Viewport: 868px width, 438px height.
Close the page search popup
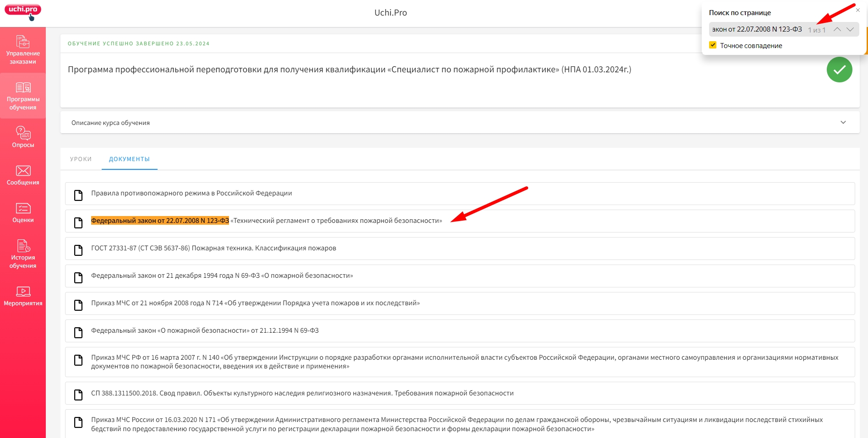pos(858,10)
